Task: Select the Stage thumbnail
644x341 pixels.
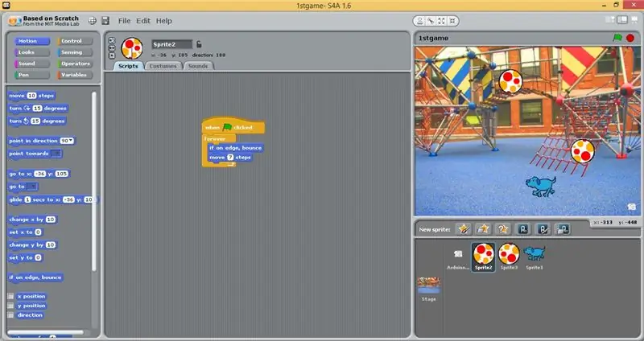Action: click(x=428, y=289)
